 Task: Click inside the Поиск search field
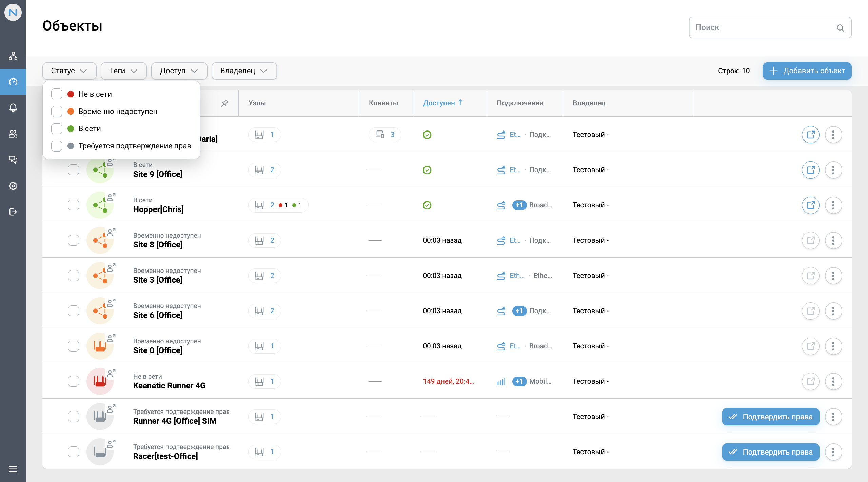746,27
